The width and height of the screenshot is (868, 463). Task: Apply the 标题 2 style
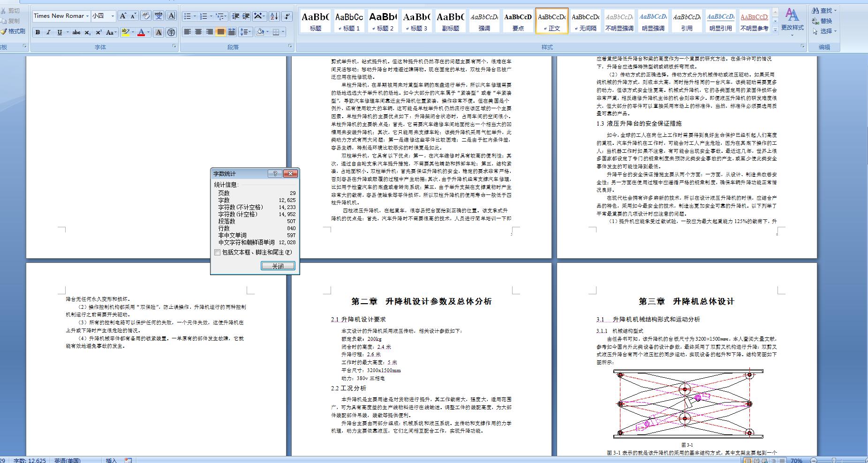point(383,21)
